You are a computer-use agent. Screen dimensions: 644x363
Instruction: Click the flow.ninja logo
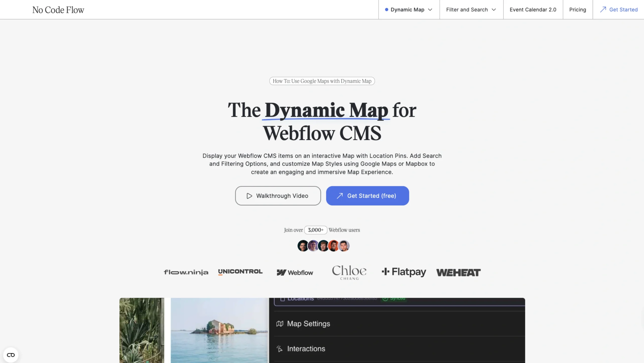[x=186, y=272]
